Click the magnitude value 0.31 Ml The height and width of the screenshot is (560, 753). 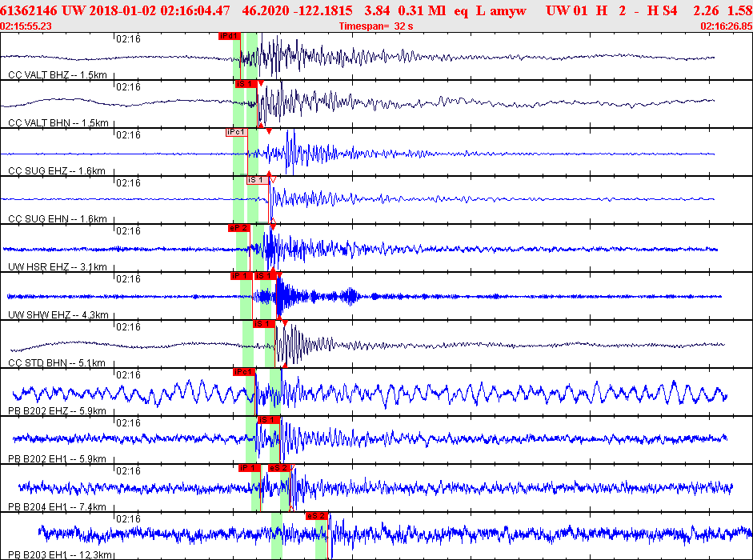[423, 10]
